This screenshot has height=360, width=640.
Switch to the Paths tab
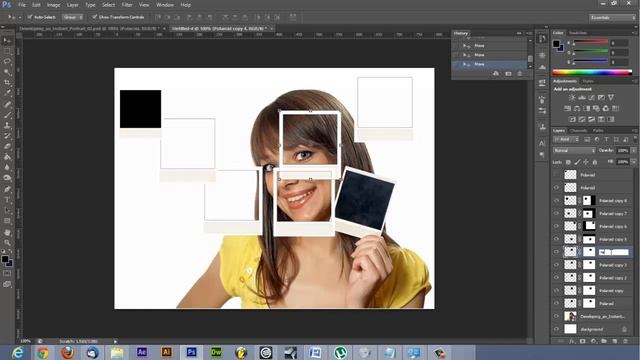tap(598, 131)
